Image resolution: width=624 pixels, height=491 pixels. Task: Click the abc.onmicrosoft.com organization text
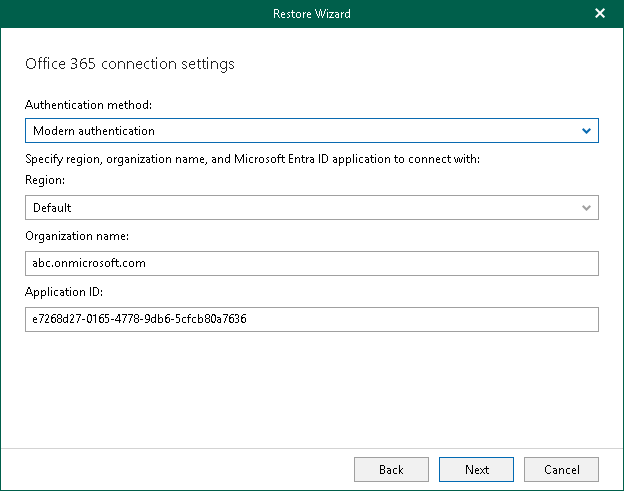[88, 263]
